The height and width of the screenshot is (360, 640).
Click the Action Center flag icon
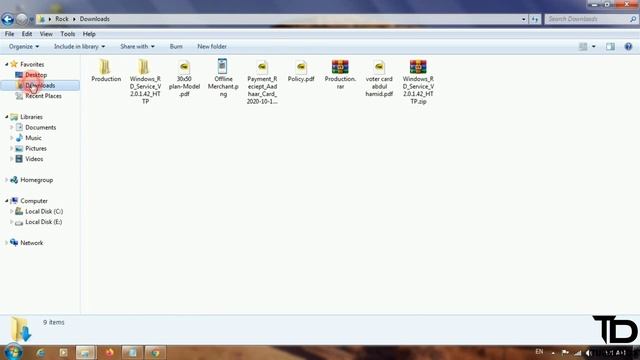565,353
